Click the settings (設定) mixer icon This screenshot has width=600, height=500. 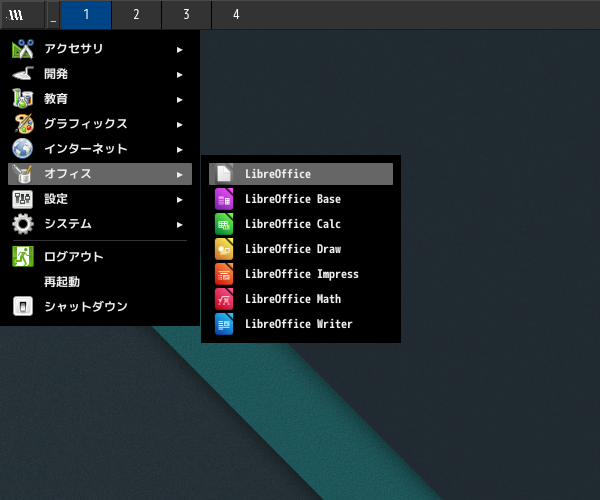[x=23, y=199]
